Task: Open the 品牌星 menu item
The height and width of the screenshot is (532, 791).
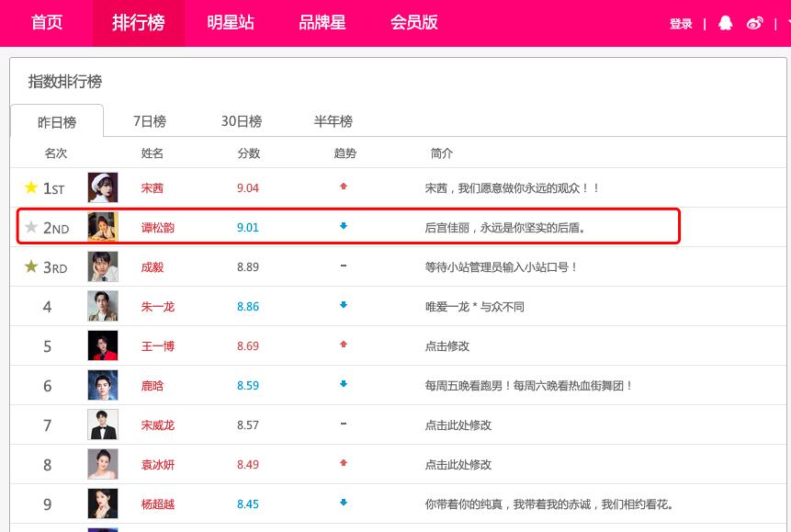Action: pos(322,23)
